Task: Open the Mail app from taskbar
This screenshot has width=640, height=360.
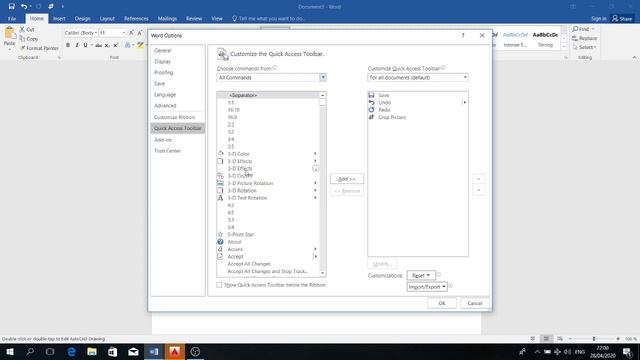Action: coord(133,351)
